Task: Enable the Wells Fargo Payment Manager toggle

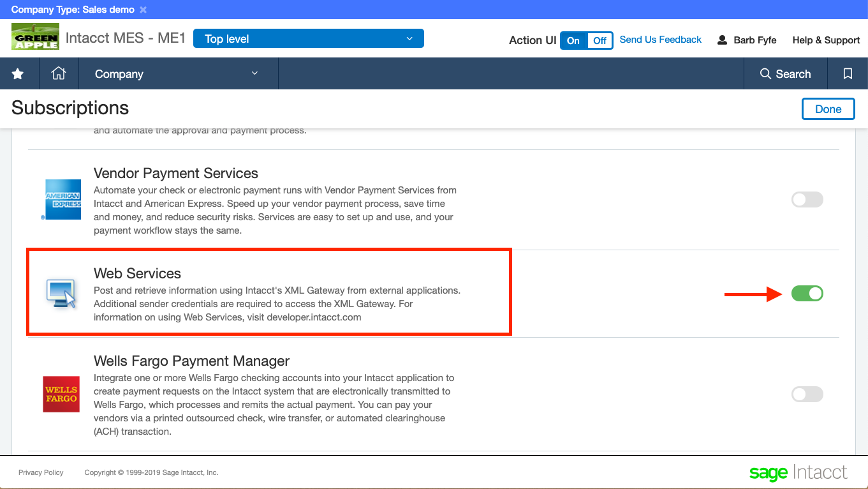Action: click(x=807, y=394)
